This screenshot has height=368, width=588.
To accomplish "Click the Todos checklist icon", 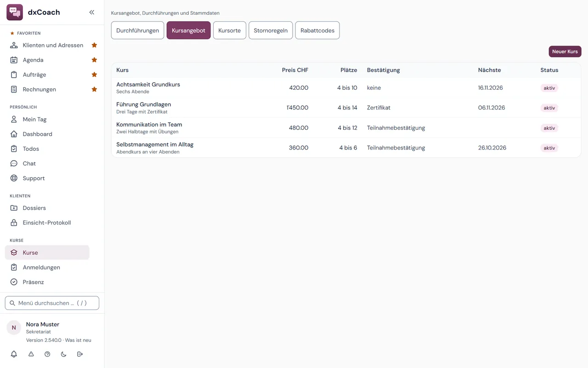I will [x=14, y=149].
